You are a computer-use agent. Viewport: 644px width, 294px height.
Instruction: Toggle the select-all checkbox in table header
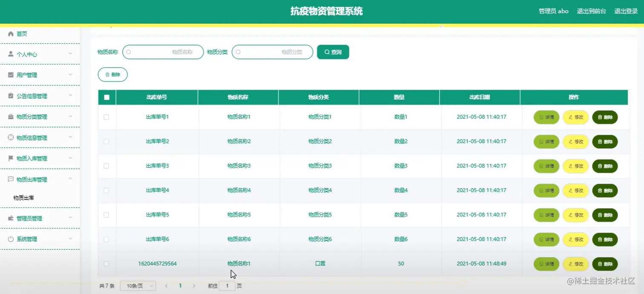tap(106, 97)
